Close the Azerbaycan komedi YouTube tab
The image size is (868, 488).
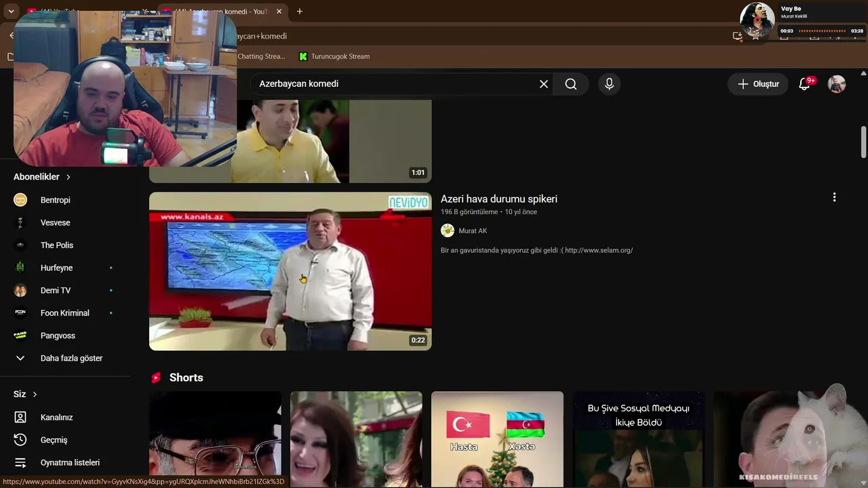(x=279, y=12)
